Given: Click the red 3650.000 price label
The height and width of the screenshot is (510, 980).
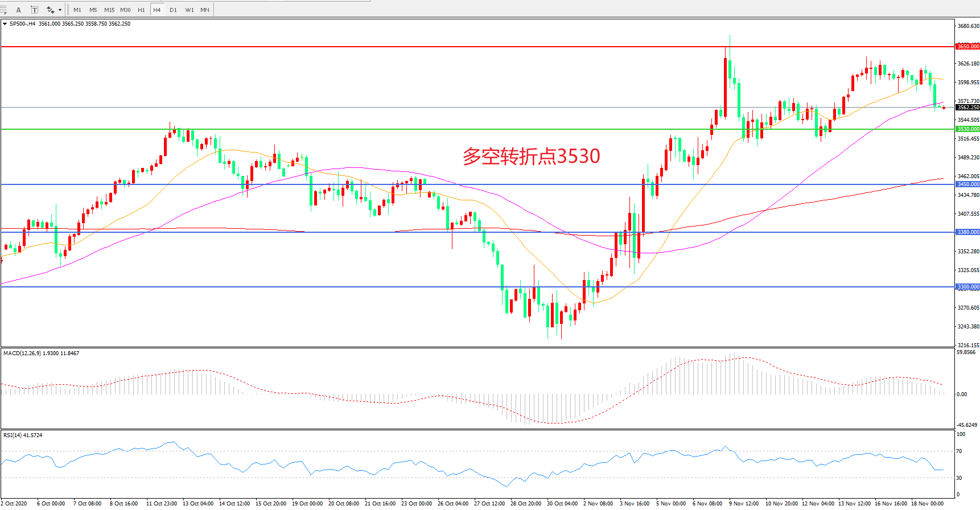Looking at the screenshot, I should click(967, 46).
